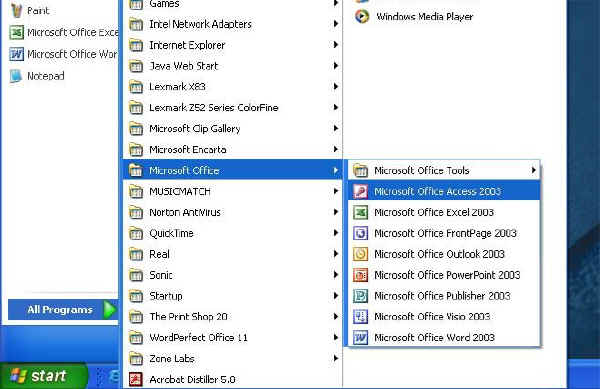Click the Excel 2003 icon in Office submenu
Image resolution: width=600 pixels, height=389 pixels.
coord(360,212)
